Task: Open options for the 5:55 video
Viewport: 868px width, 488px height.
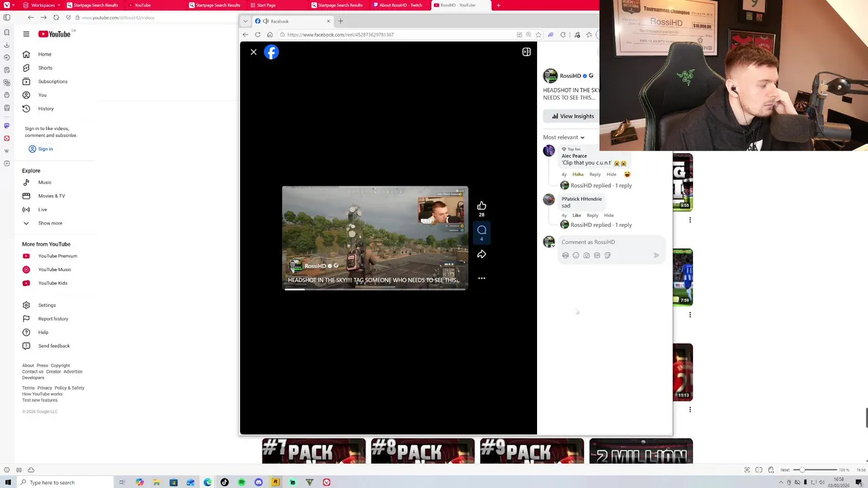Action: 690,220
